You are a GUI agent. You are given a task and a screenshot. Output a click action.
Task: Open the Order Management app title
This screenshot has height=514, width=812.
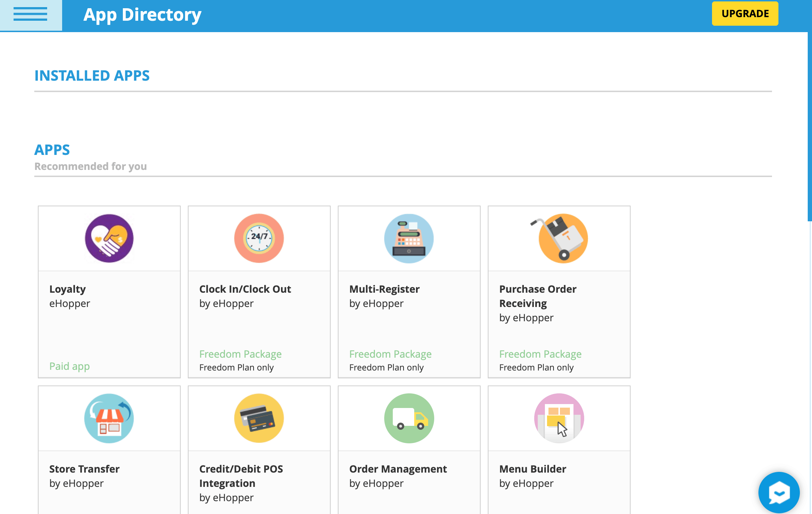click(x=398, y=469)
